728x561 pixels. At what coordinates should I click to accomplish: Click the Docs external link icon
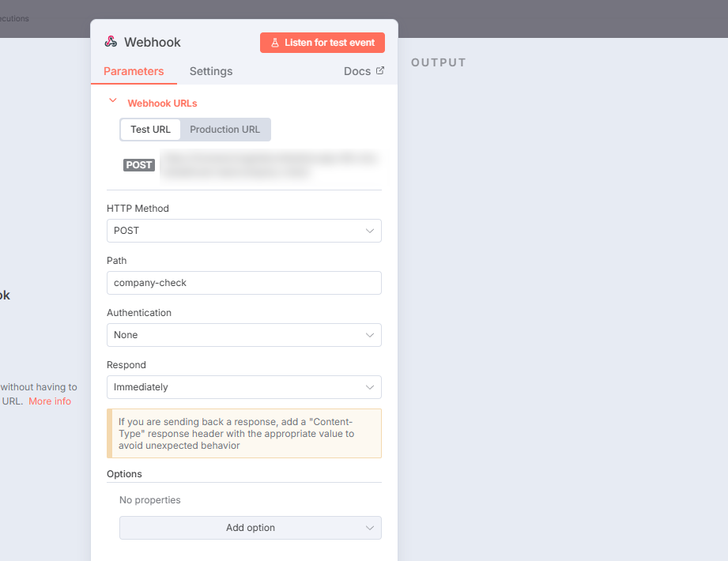(x=380, y=71)
